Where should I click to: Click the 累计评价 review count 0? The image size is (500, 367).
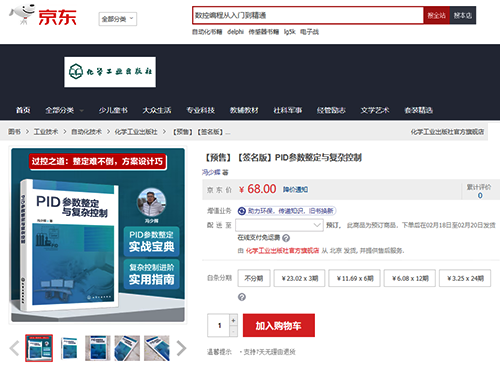pos(480,196)
